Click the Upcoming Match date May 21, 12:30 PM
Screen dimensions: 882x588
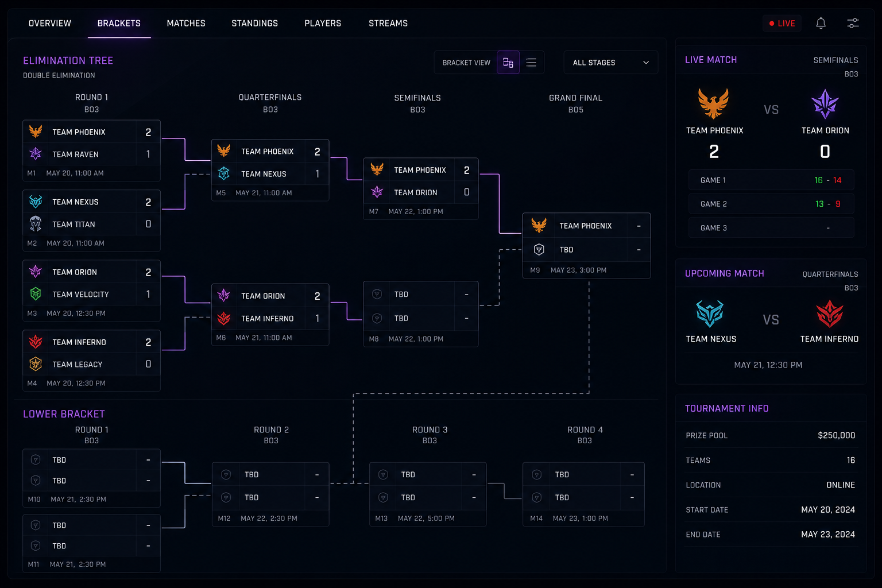click(x=768, y=365)
